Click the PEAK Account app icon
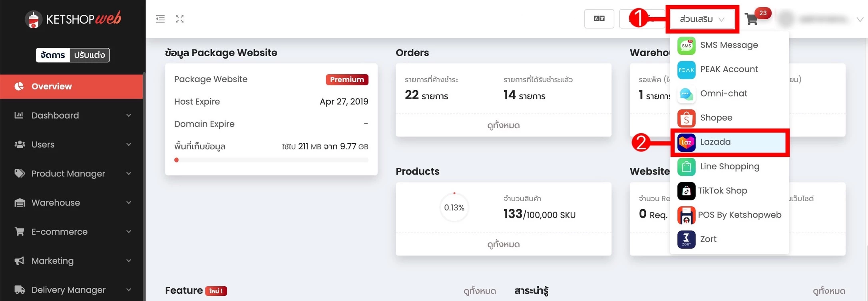The image size is (868, 301). pos(686,69)
